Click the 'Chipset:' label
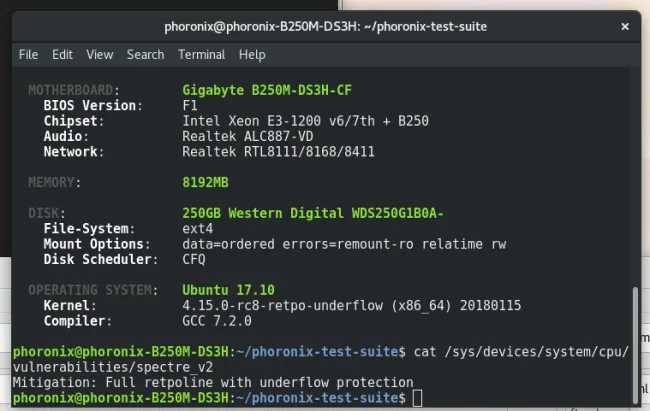The image size is (650, 411). tap(74, 121)
